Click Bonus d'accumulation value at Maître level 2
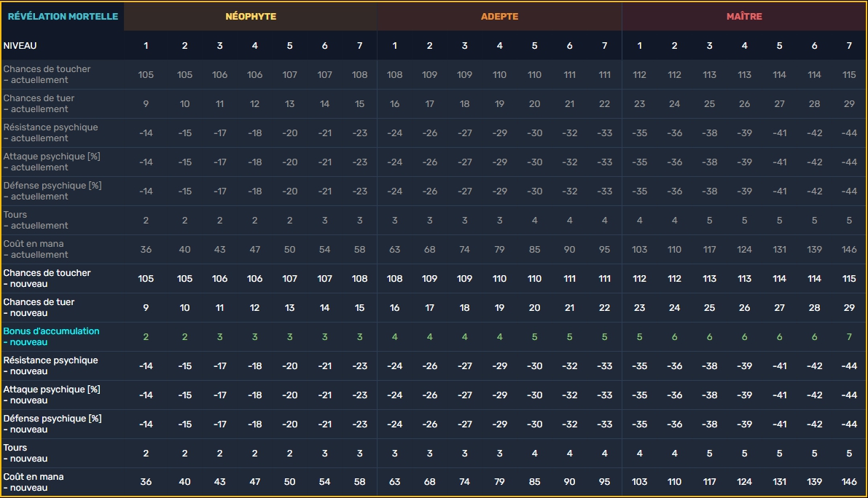Viewport: 868px width, 498px height. [674, 337]
